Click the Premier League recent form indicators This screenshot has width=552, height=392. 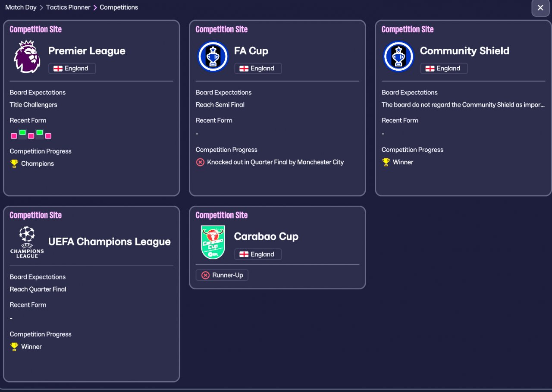(x=31, y=135)
